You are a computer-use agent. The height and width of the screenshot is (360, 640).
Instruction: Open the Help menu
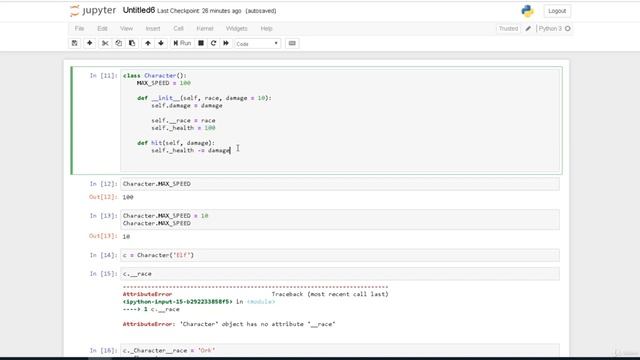click(x=266, y=29)
